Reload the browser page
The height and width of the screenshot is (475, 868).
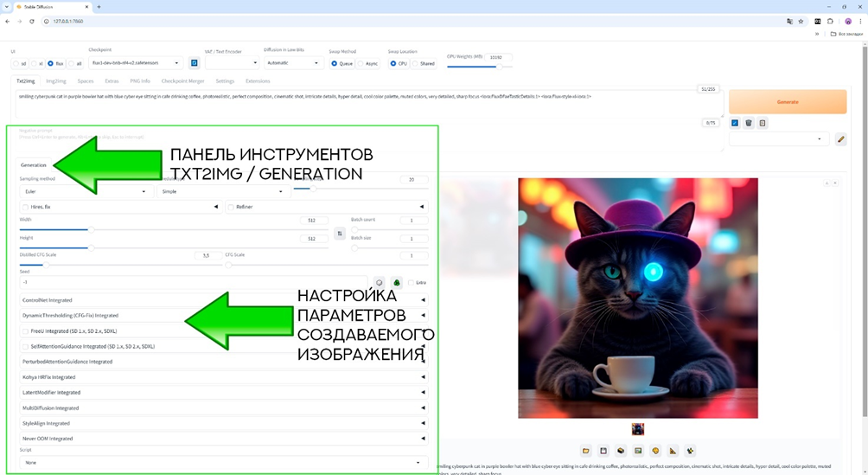(32, 21)
